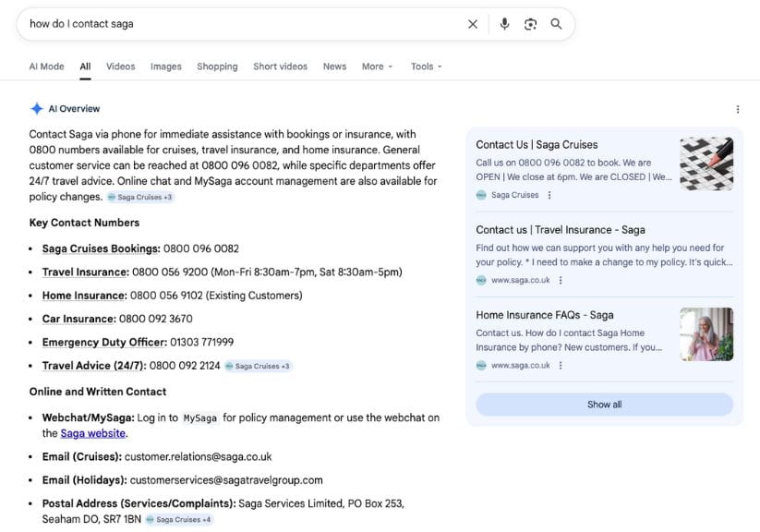Start a voice search with the microphone icon
Image resolution: width=760 pixels, height=532 pixels.
pos(504,24)
